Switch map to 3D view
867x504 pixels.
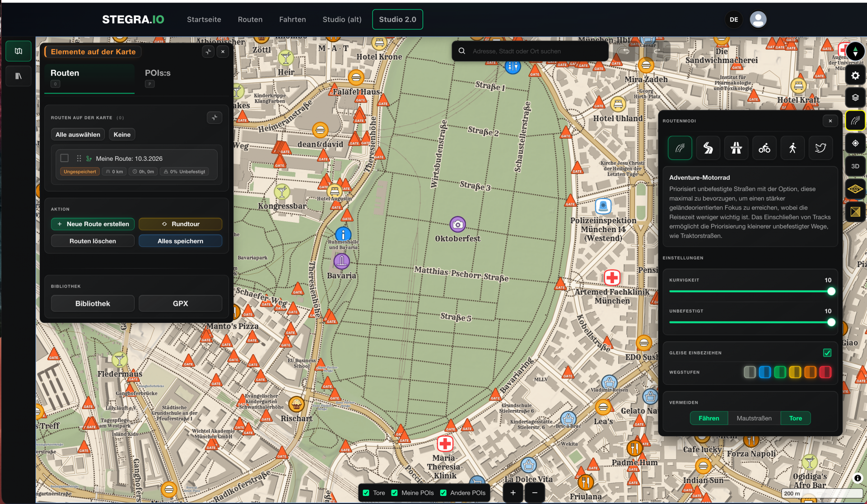855,166
